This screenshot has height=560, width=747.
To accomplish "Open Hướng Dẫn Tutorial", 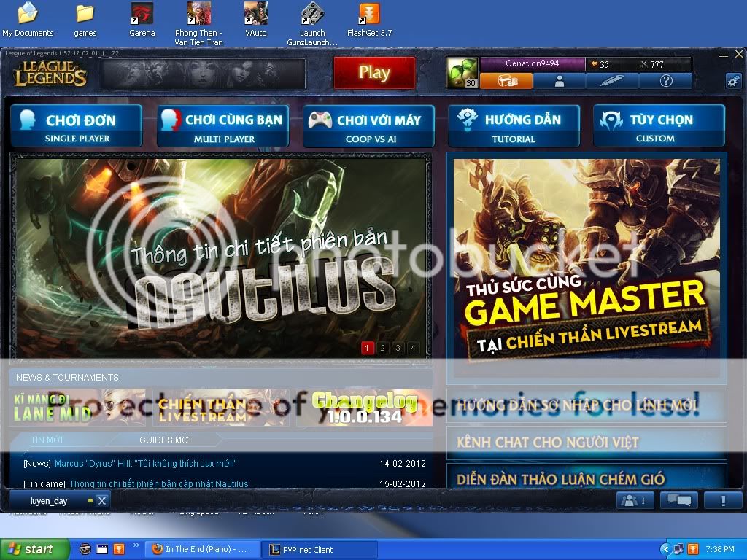I will coord(514,125).
